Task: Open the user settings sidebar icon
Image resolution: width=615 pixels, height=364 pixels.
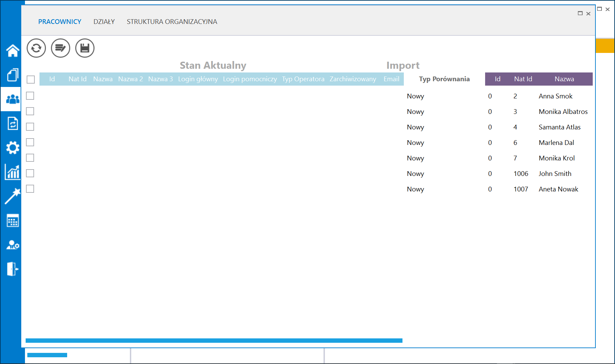Action: tap(12, 245)
